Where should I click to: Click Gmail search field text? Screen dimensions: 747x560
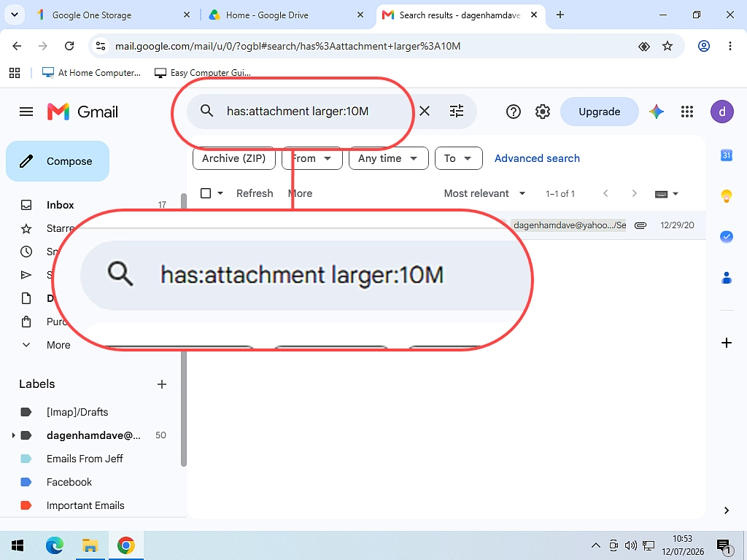pyautogui.click(x=298, y=112)
